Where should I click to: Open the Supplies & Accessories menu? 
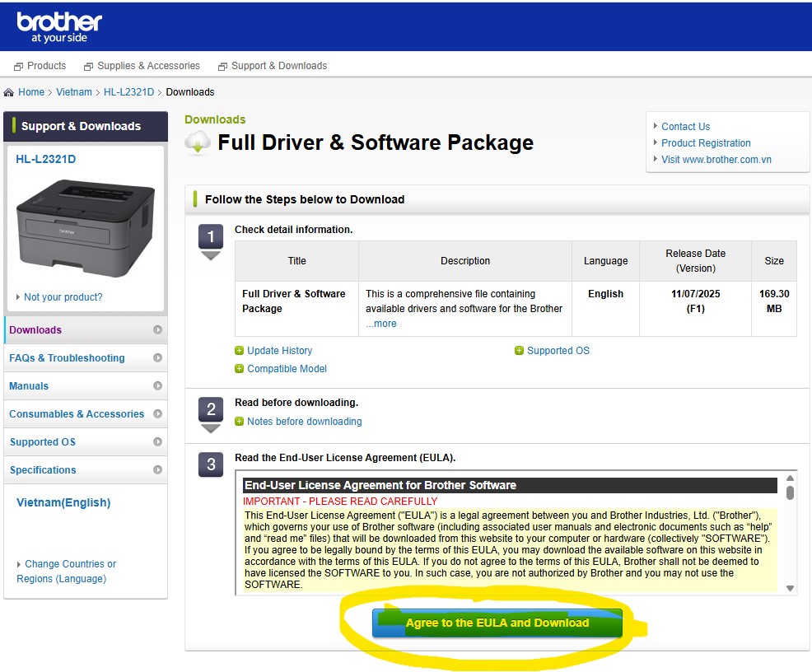148,66
